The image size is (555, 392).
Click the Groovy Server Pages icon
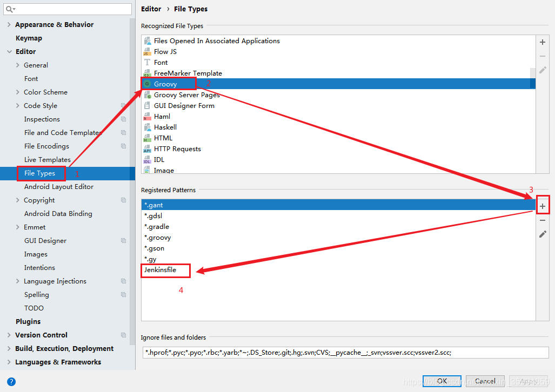(x=147, y=95)
